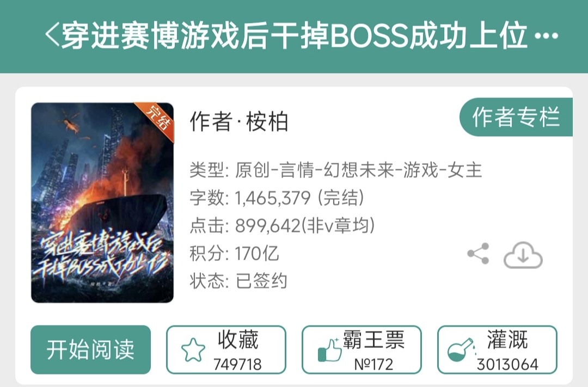Tap the 霸王票 №172 button
The height and width of the screenshot is (387, 588).
(362, 349)
